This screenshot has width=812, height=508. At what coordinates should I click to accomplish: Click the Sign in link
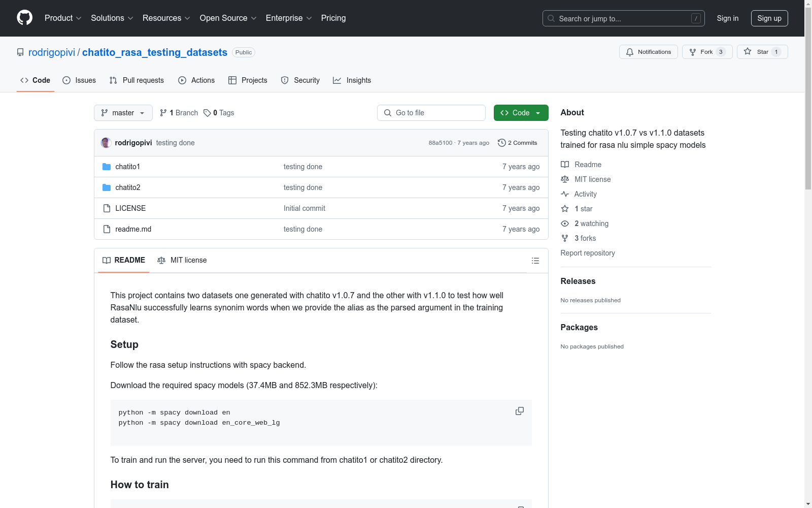728,18
